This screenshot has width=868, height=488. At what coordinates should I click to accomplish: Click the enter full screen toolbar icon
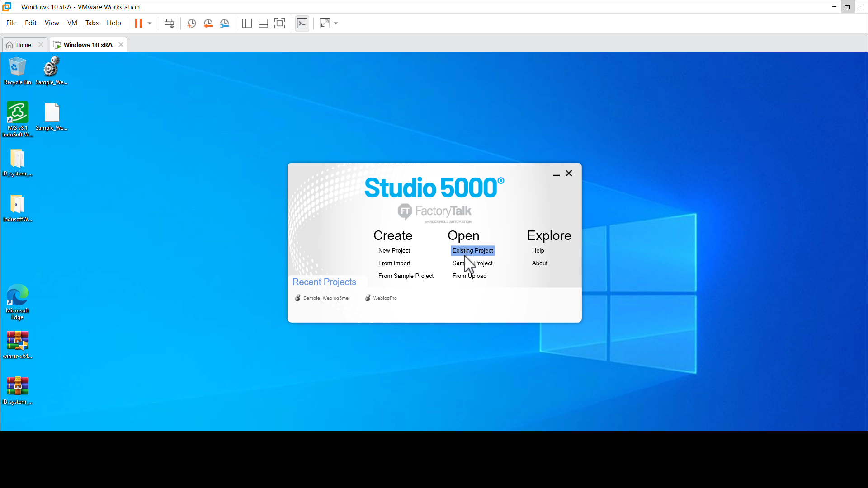(x=280, y=23)
